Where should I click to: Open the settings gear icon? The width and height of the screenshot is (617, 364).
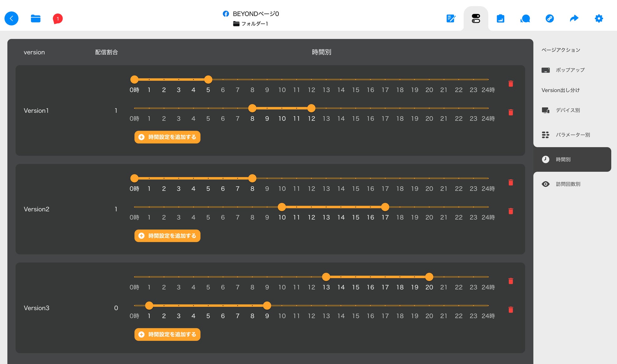point(599,18)
